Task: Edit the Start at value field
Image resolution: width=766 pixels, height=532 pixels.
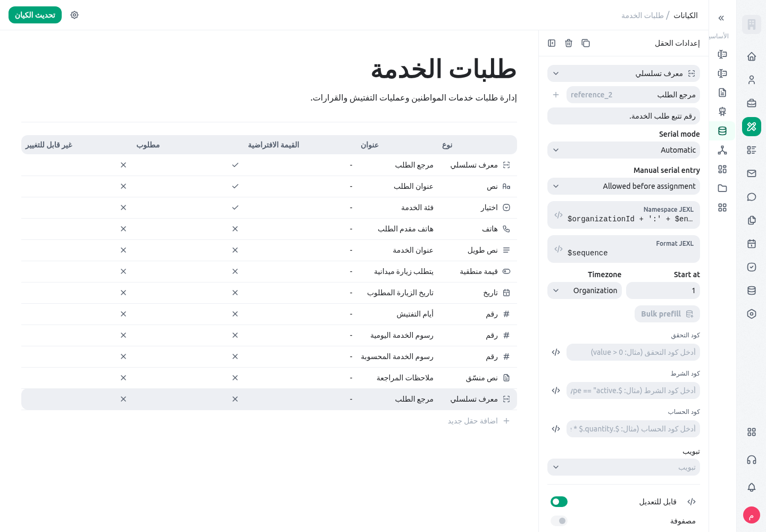Action: (663, 290)
